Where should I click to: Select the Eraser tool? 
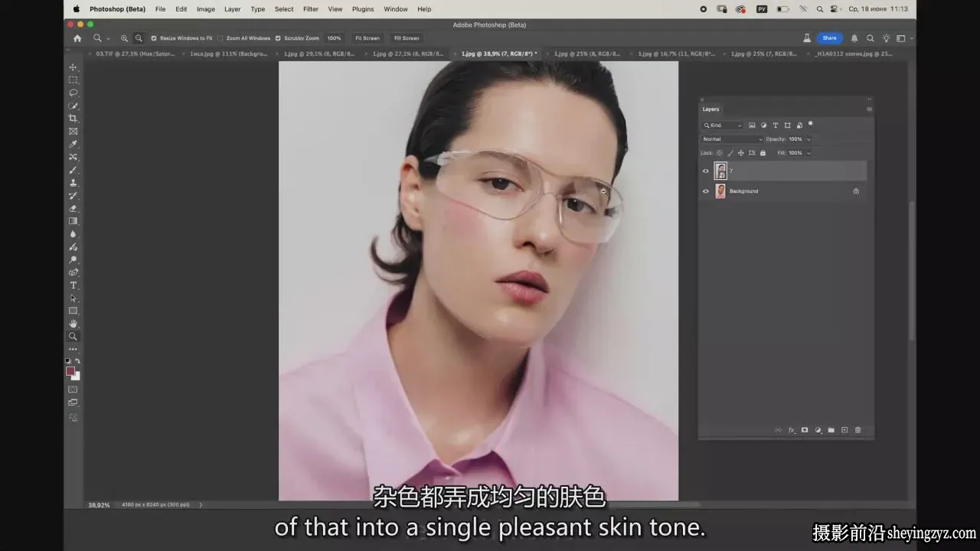coord(73,208)
